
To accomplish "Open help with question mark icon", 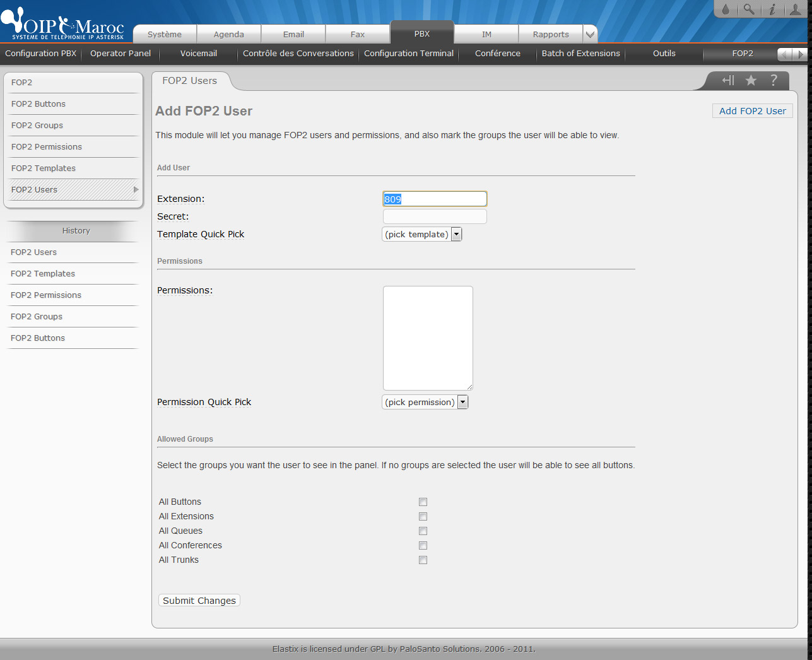I will (x=774, y=80).
